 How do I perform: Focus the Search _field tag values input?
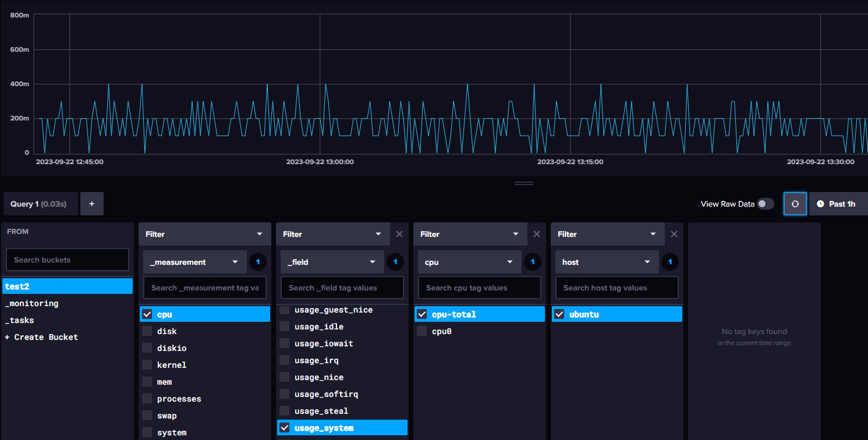click(342, 288)
